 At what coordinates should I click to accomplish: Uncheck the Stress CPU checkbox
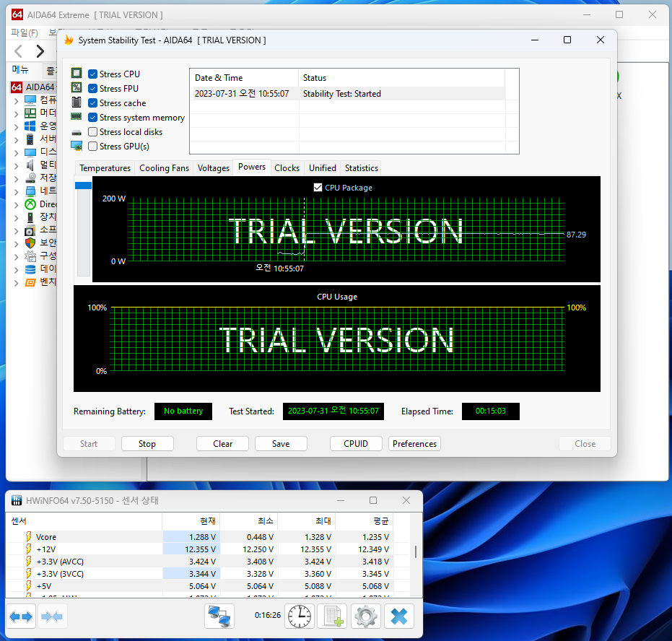click(92, 74)
